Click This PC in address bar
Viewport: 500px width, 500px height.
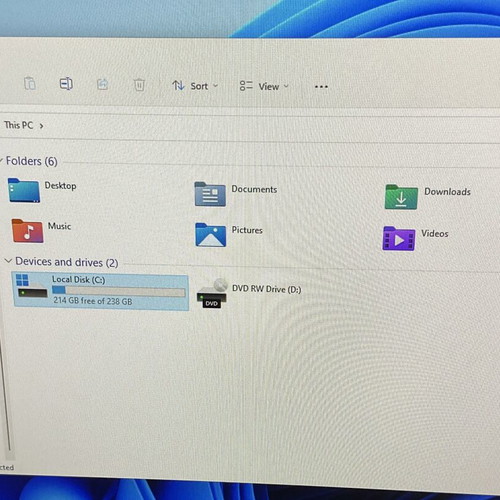(x=18, y=125)
